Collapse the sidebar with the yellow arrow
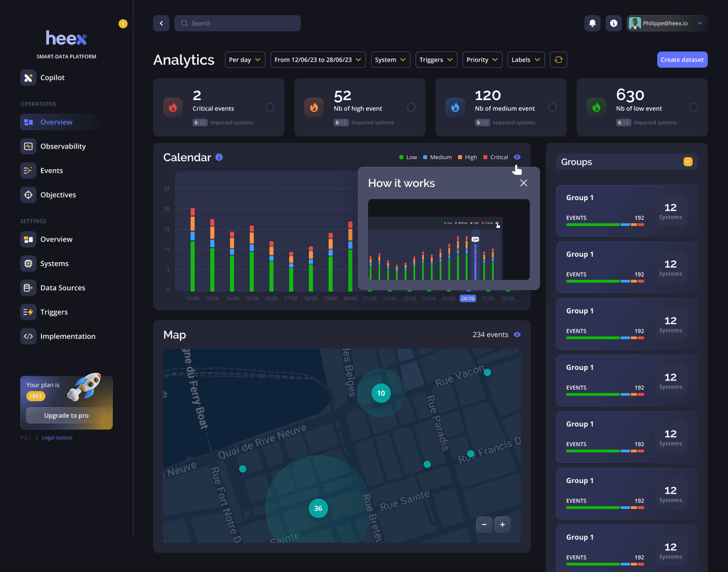 (x=123, y=24)
